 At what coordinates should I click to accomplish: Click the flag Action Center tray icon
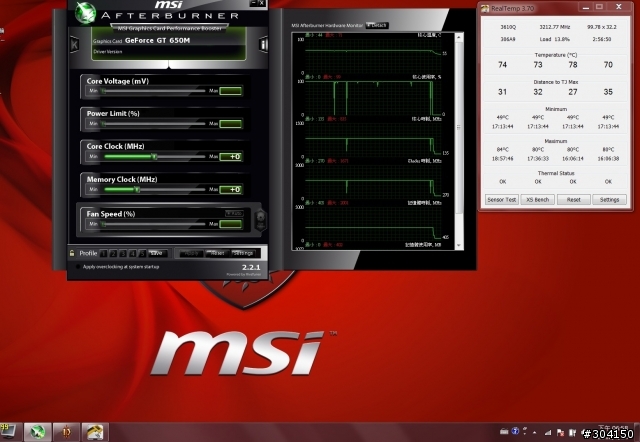(560, 432)
